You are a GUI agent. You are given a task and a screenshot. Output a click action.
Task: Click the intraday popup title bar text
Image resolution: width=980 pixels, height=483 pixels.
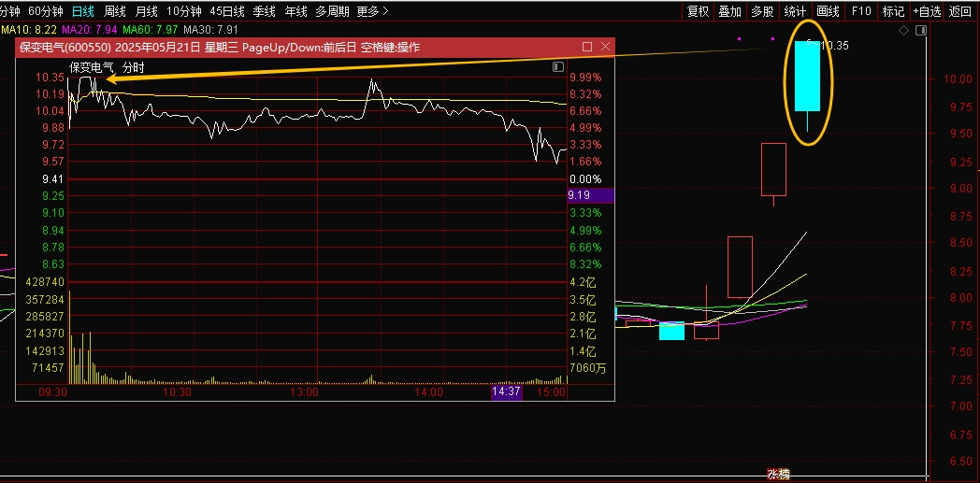(x=220, y=48)
